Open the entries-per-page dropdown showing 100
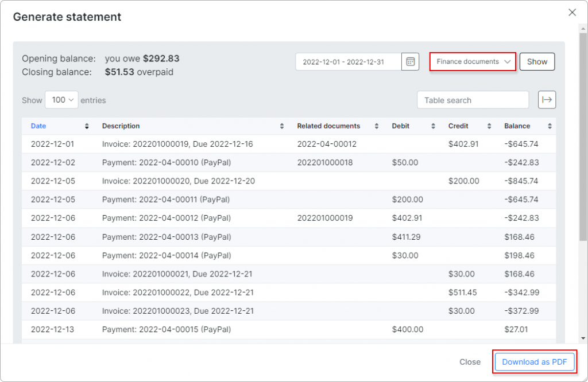Screen dimensions: 588x382 tap(61, 99)
